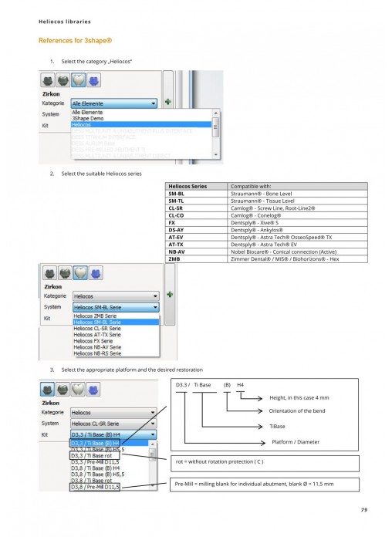Open the Heliocos CL-SR Serie System dropdown
Viewport: 392px width, 537px height.
click(x=113, y=424)
